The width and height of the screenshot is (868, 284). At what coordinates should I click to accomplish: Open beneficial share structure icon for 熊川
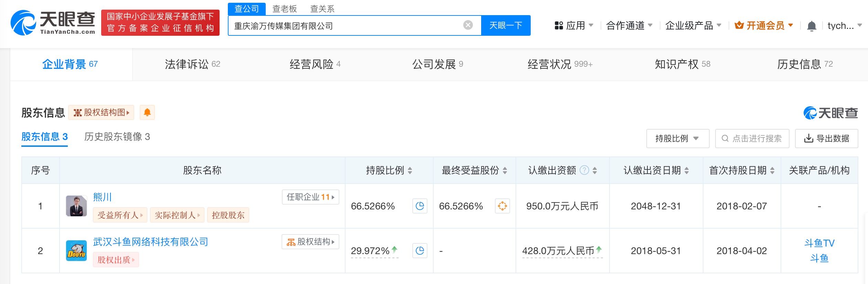coord(502,206)
